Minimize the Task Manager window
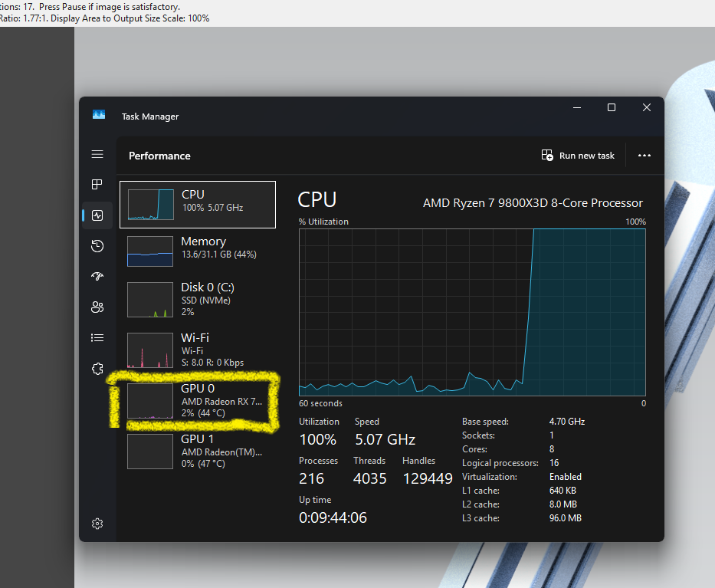This screenshot has height=588, width=715. (577, 107)
